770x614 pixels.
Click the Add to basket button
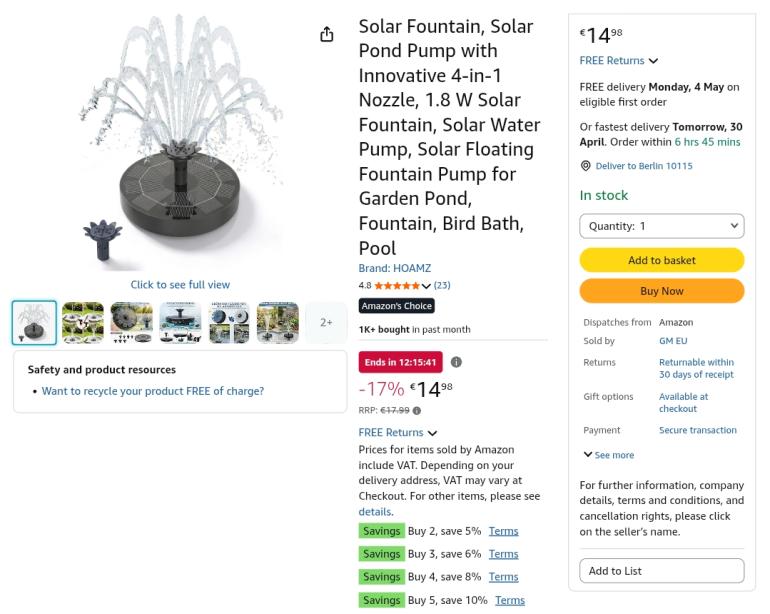(662, 260)
